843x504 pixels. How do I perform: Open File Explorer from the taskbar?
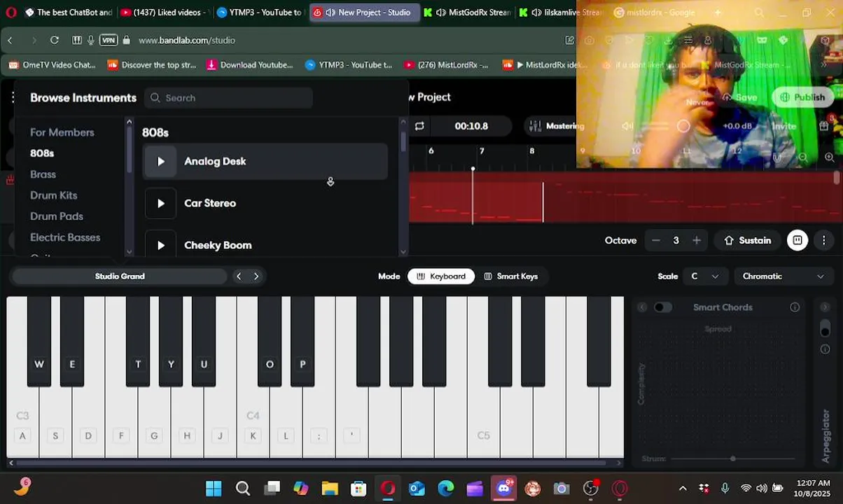click(330, 489)
